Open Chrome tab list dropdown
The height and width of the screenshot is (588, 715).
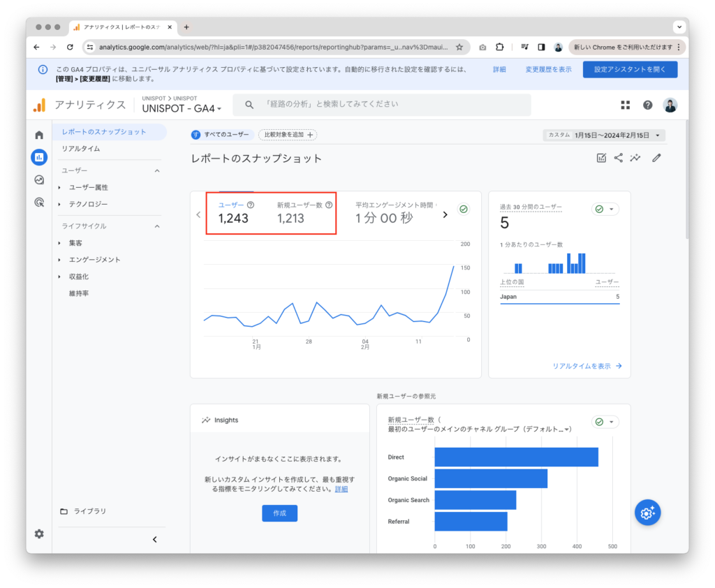tap(679, 27)
